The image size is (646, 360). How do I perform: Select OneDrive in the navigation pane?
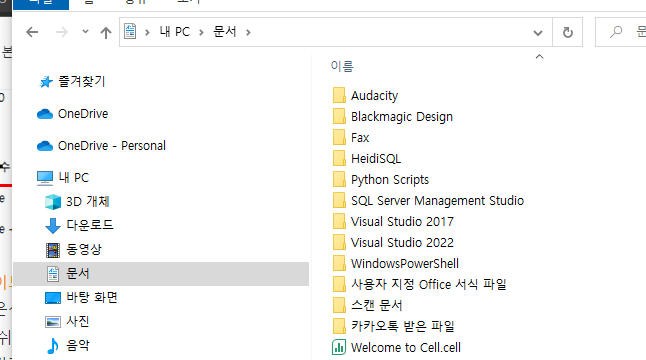point(83,114)
